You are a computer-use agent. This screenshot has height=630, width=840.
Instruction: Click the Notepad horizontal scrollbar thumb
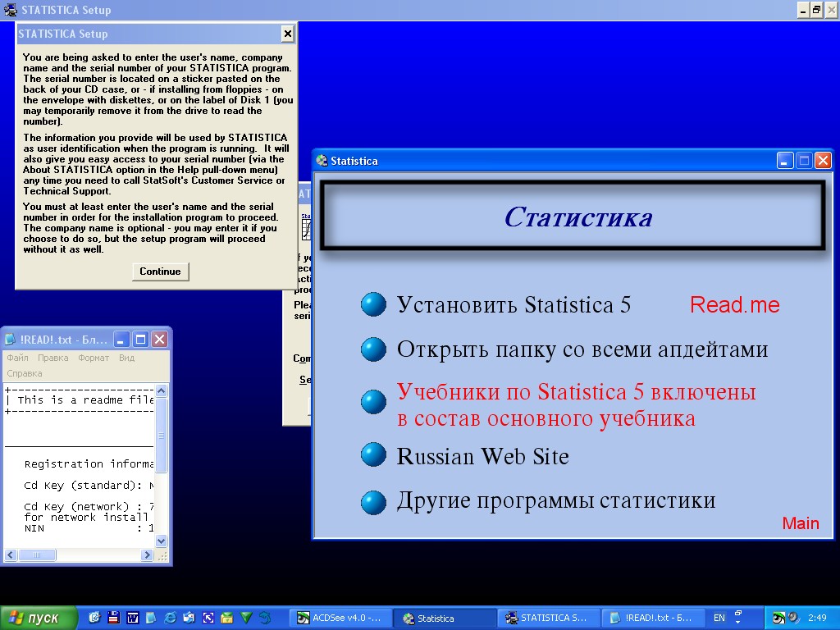point(37,555)
